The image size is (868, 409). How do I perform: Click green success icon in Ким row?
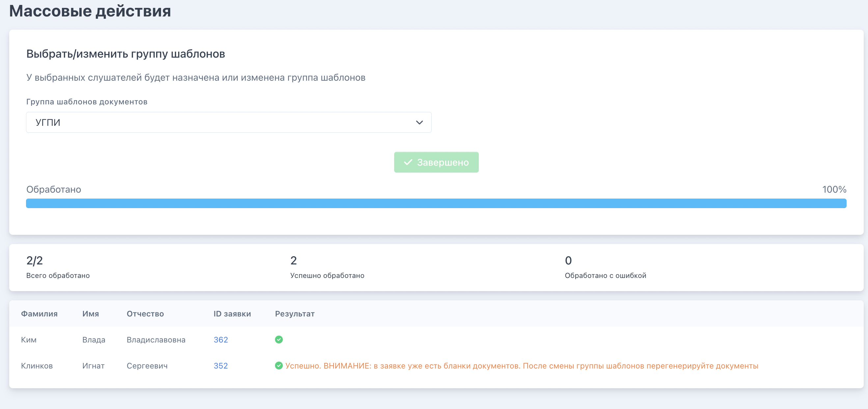tap(279, 339)
